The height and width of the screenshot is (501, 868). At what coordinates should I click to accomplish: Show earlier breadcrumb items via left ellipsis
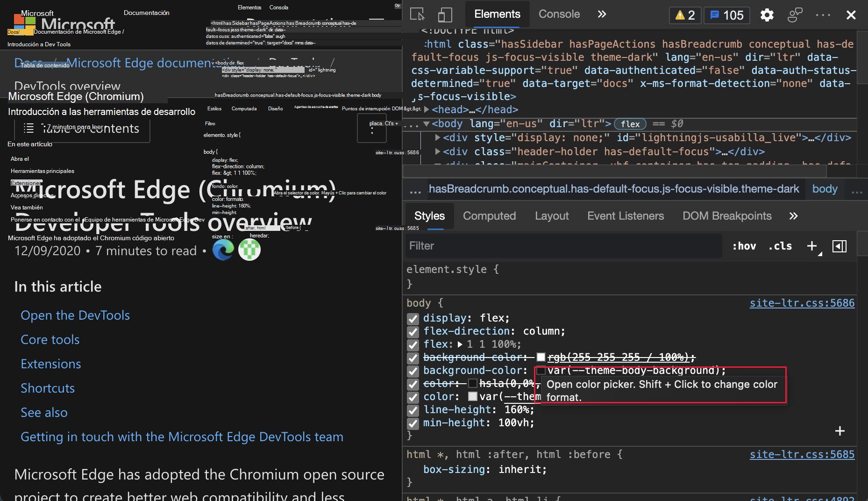pyautogui.click(x=415, y=191)
